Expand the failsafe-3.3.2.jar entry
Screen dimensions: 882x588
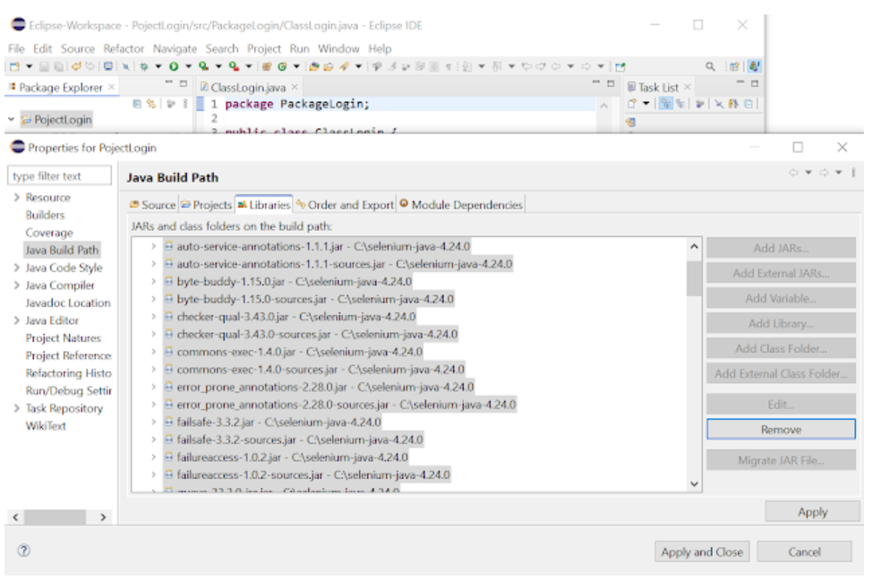tap(153, 422)
